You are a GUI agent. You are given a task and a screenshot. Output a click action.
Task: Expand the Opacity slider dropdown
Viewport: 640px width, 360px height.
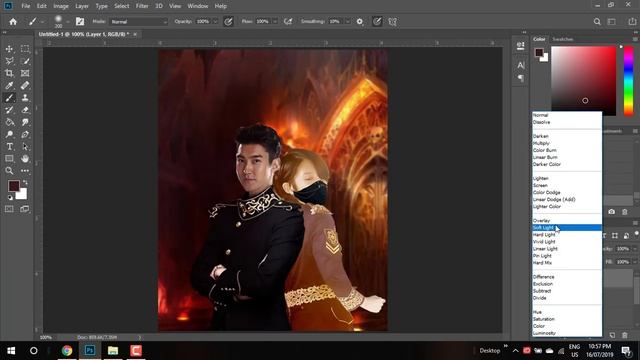pos(215,22)
